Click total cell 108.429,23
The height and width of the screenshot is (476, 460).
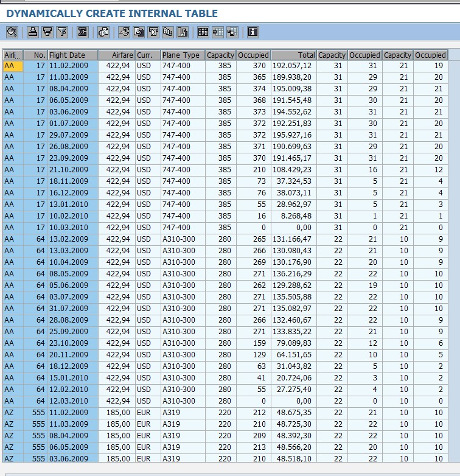294,170
